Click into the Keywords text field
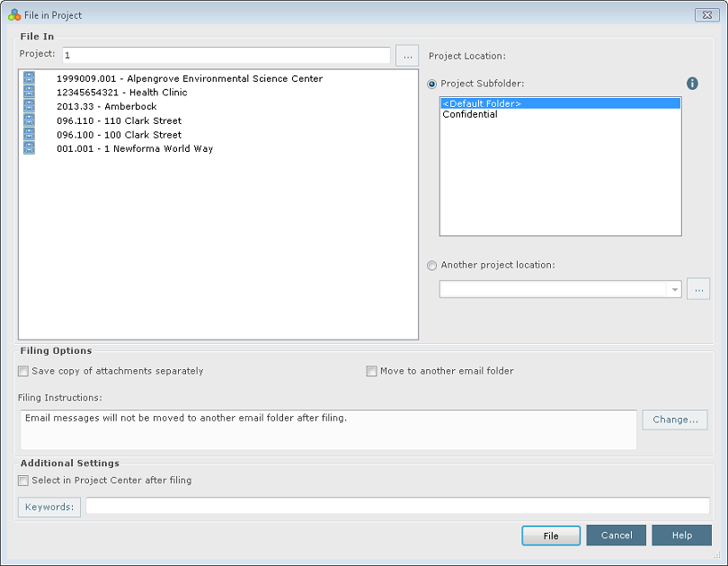Image resolution: width=728 pixels, height=566 pixels. coord(397,506)
